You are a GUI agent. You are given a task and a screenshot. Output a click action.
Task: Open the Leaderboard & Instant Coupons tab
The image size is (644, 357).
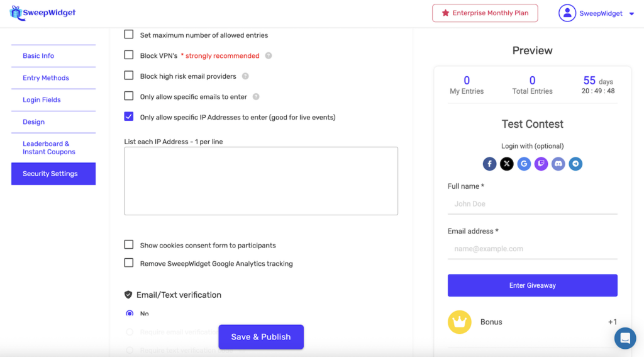pos(49,148)
